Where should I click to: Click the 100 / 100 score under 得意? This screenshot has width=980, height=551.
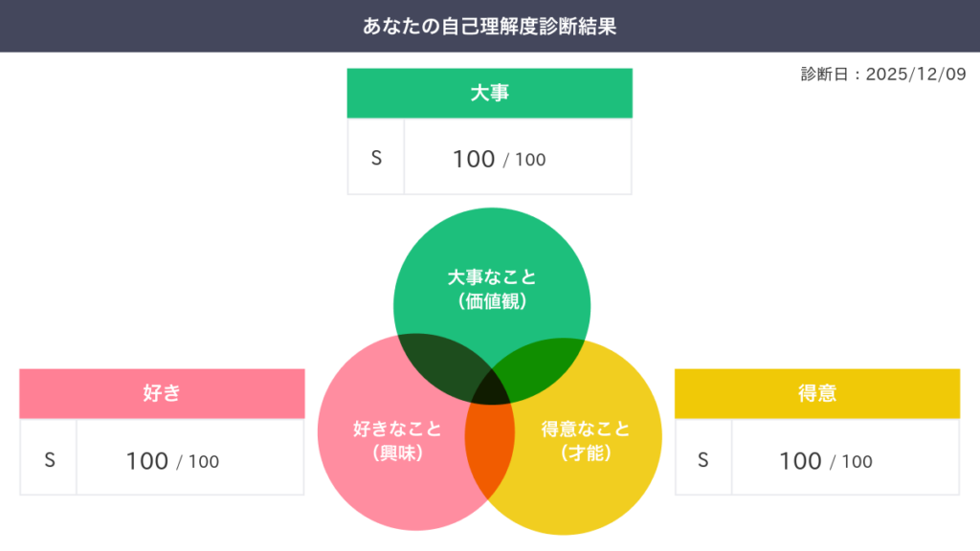click(x=825, y=461)
